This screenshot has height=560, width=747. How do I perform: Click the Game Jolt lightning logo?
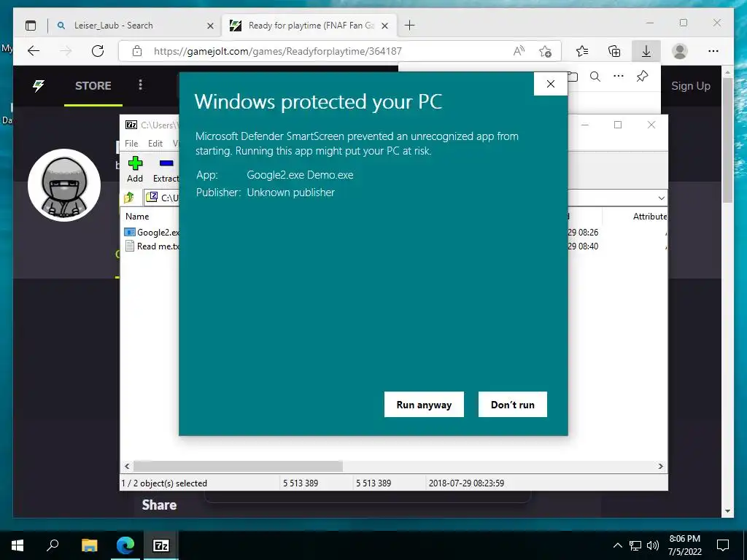pos(39,86)
